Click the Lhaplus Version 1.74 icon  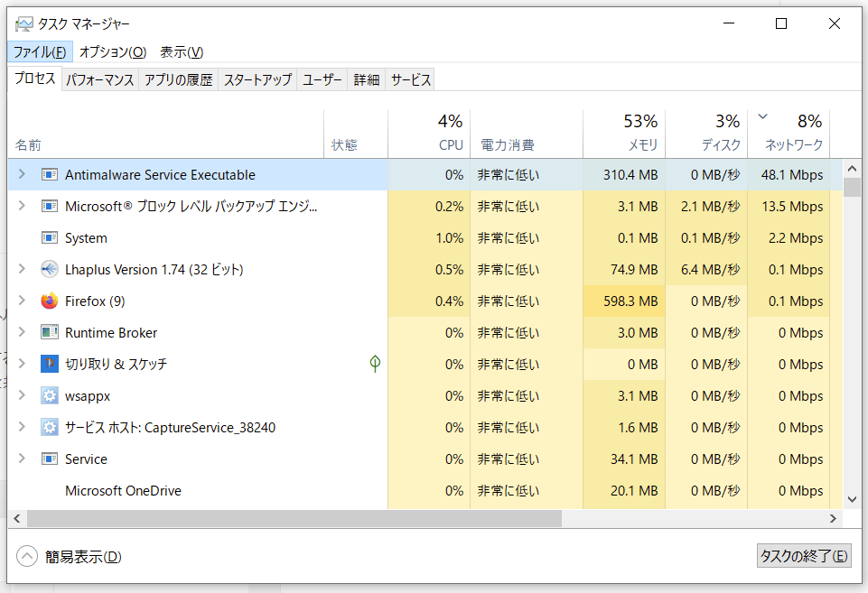50,269
